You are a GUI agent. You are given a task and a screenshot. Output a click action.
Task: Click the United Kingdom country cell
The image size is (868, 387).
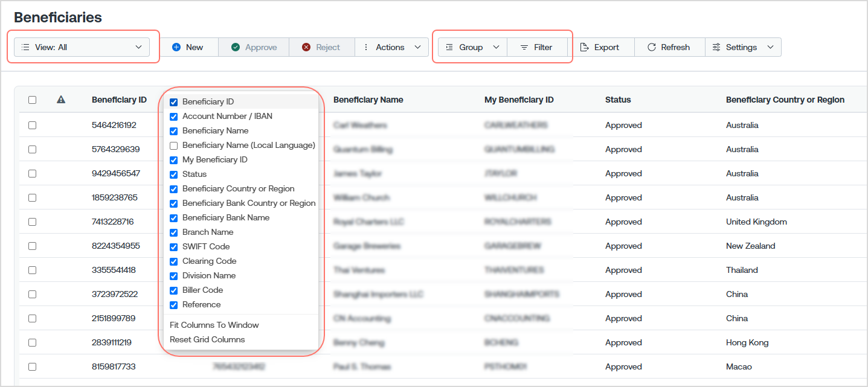tap(756, 222)
